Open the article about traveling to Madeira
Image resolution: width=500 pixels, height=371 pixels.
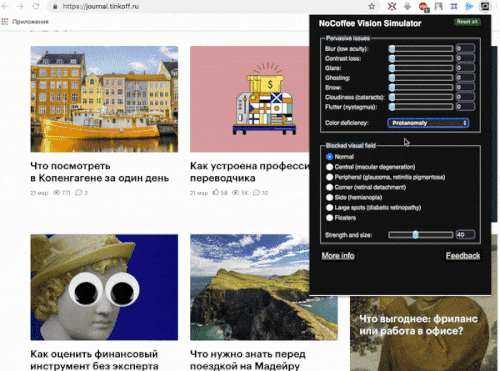pos(248,360)
